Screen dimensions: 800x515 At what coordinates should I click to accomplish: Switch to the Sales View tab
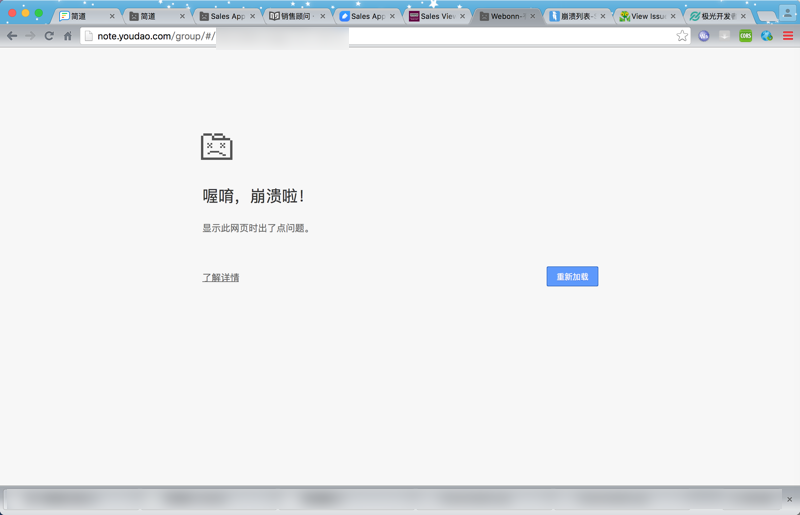437,16
